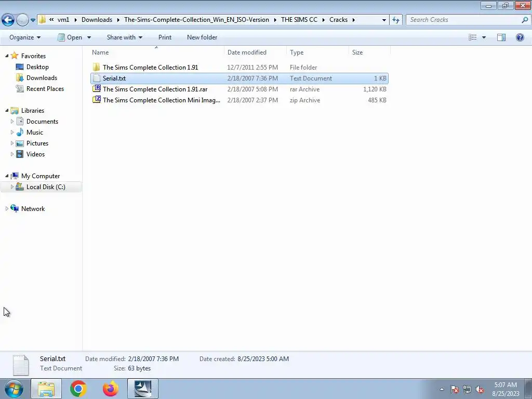This screenshot has height=399, width=532.
Task: Expand the Documents library
Action: point(12,121)
